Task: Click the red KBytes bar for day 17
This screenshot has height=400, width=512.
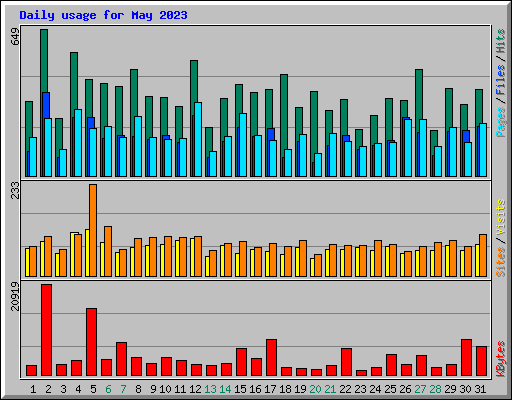Action: coord(271,358)
